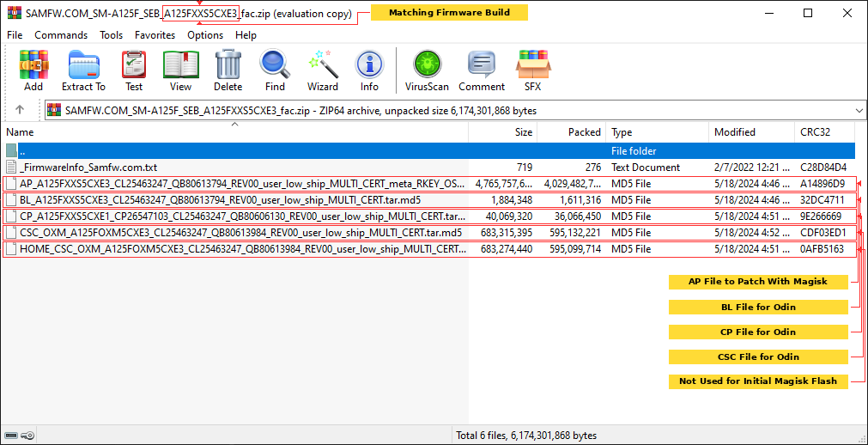Click the file icon of the CP_A125FXXS5CXE1 entry

(x=12, y=216)
